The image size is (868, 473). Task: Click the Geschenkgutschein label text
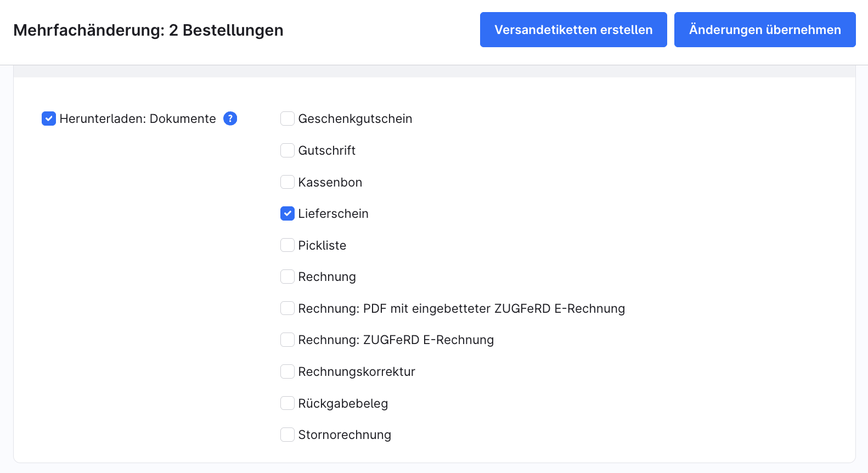[355, 119]
